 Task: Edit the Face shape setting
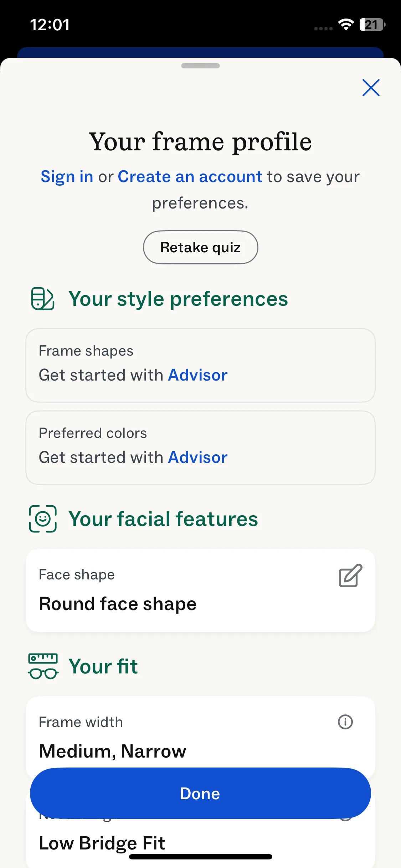point(350,575)
